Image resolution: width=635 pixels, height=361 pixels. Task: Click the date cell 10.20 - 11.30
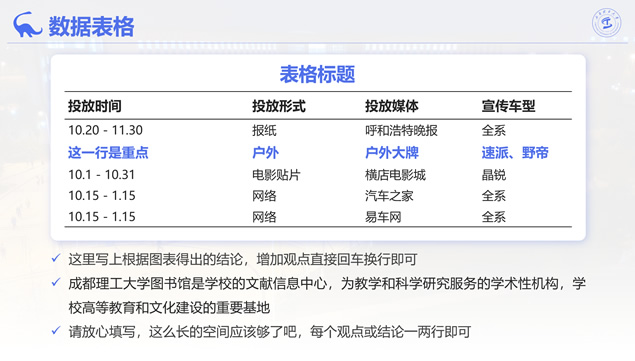105,130
